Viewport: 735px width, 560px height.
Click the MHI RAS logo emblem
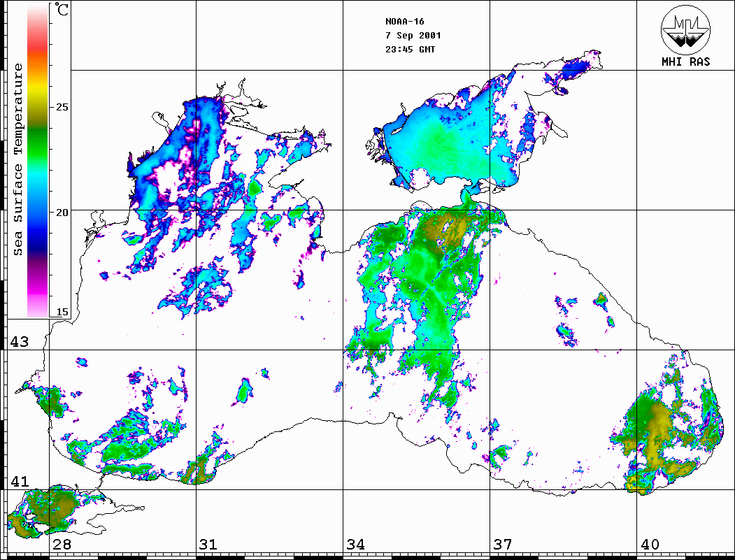click(x=686, y=29)
